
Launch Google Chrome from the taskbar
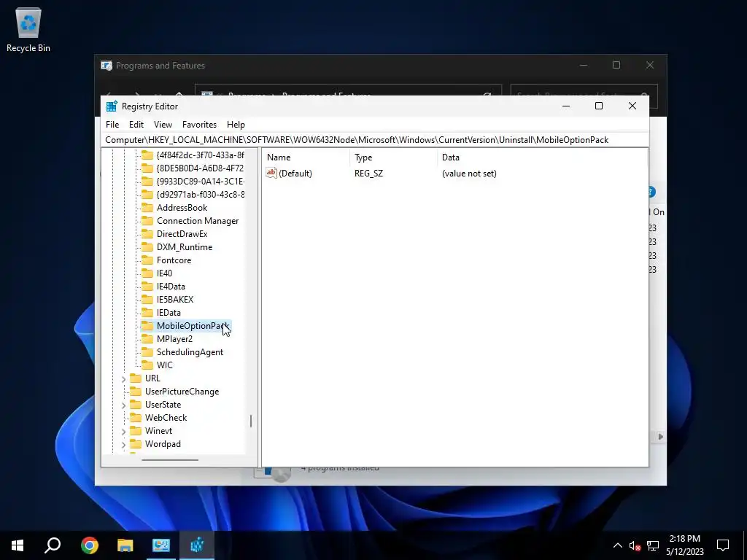[89, 545]
